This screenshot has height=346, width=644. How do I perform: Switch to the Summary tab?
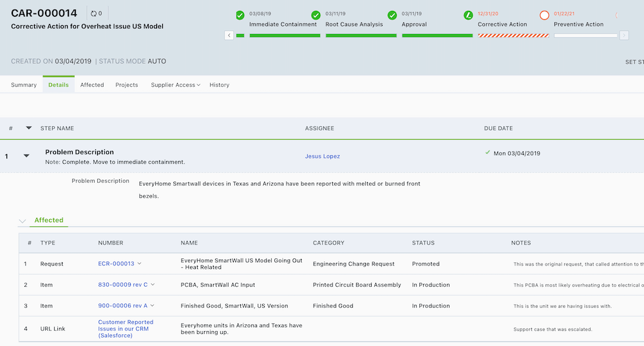tap(24, 85)
